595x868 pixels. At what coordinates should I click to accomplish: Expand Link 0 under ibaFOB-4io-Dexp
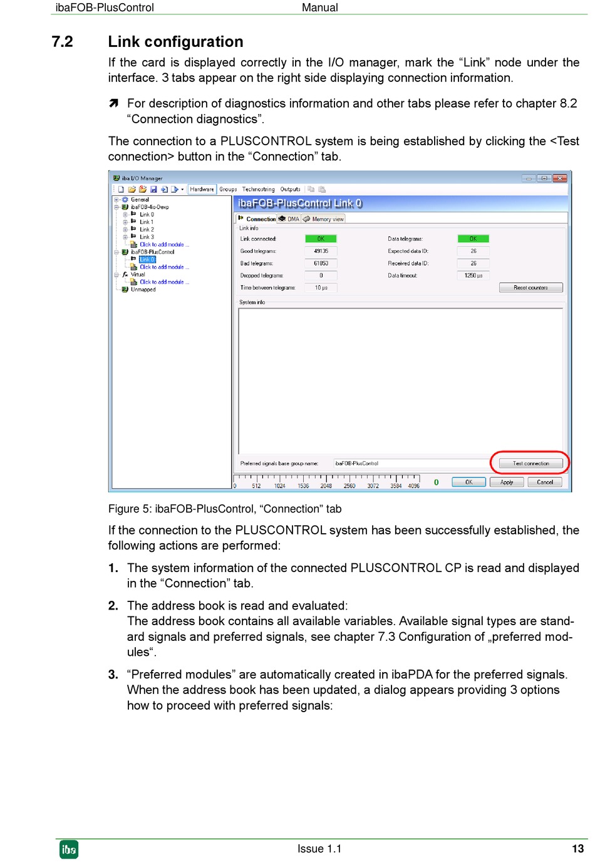click(125, 215)
